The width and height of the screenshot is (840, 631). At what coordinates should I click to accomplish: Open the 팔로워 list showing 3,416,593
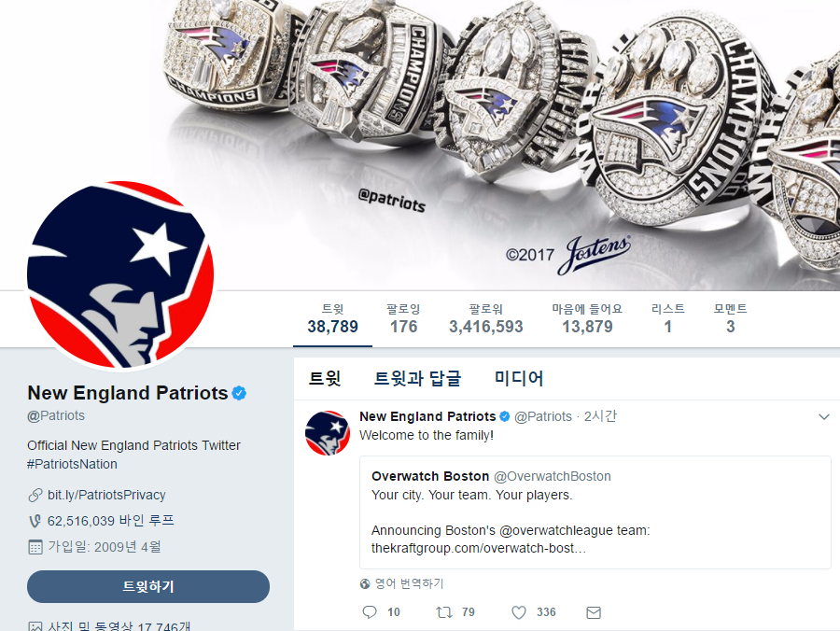pos(486,318)
